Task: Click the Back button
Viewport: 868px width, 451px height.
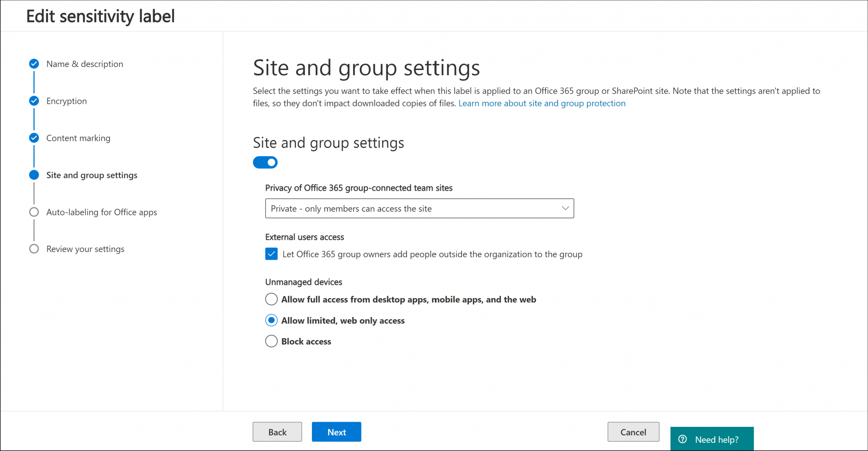Action: coord(277,431)
